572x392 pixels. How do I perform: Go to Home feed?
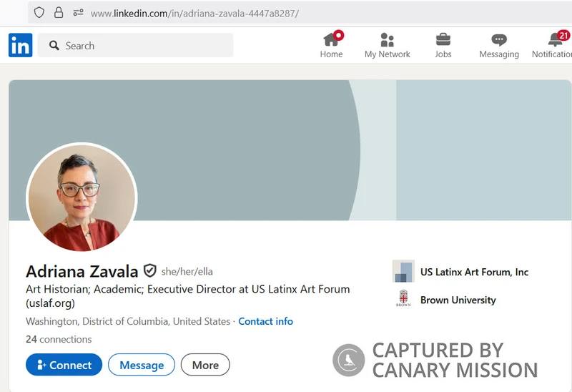tap(331, 44)
